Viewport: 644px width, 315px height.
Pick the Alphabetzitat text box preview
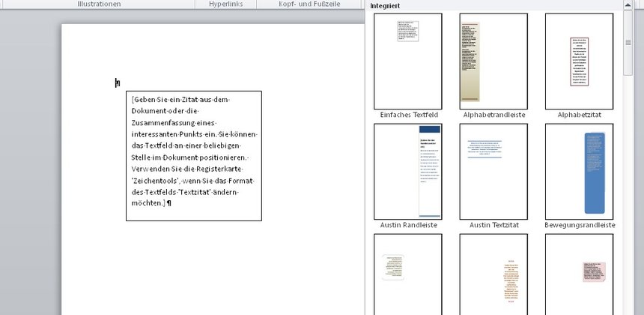coord(579,61)
